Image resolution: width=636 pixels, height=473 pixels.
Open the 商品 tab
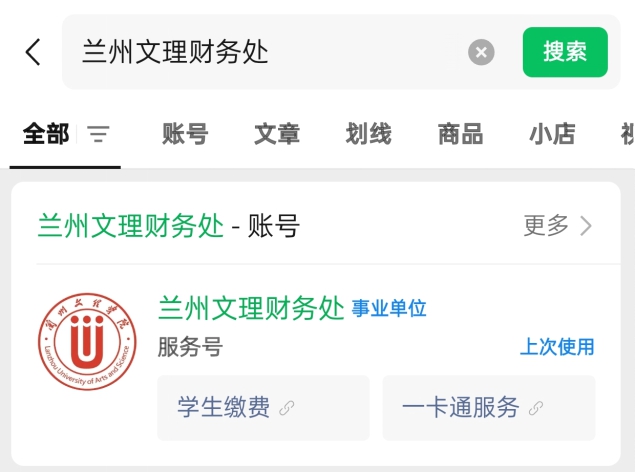pos(461,134)
